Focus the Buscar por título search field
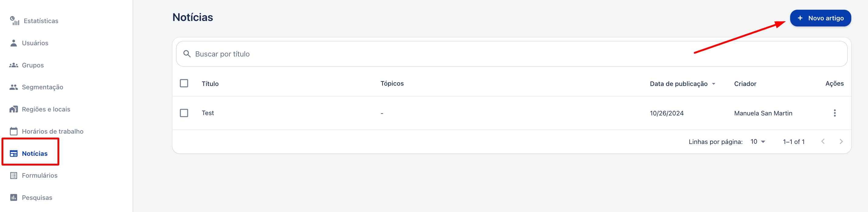This screenshot has width=868, height=212. [512, 54]
